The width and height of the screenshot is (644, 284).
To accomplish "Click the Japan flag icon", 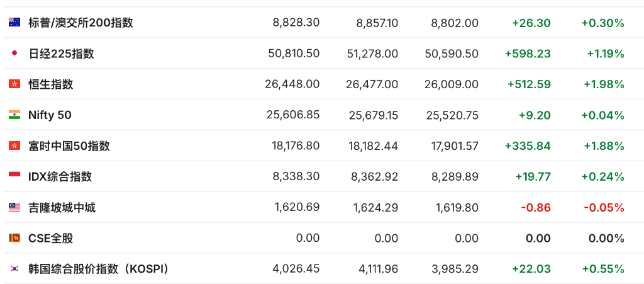I will (14, 54).
